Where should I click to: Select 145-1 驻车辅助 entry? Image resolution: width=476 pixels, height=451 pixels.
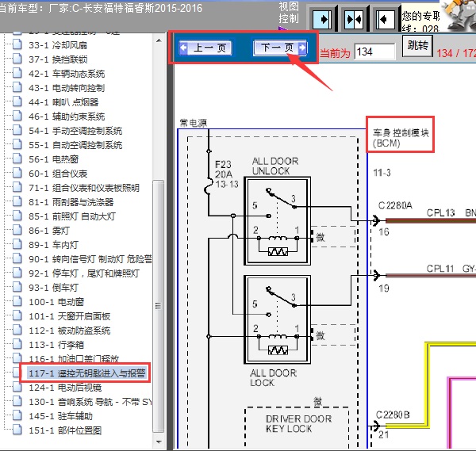[60, 416]
